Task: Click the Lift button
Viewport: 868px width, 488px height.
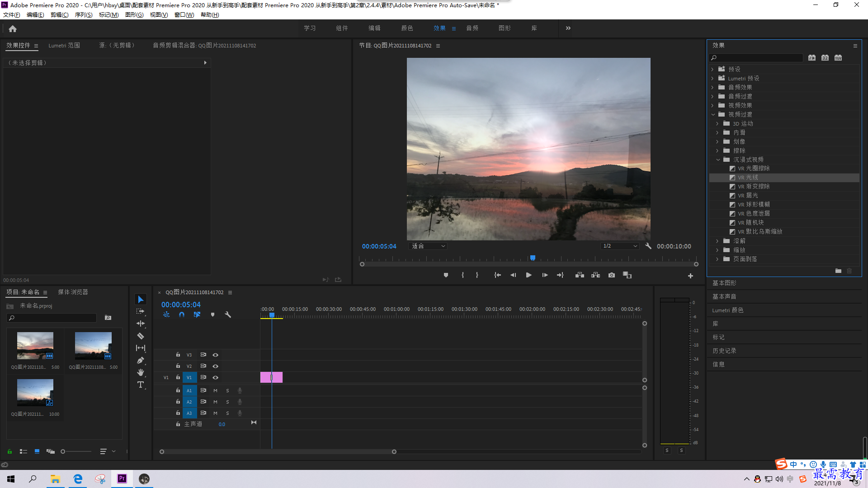Action: click(580, 275)
